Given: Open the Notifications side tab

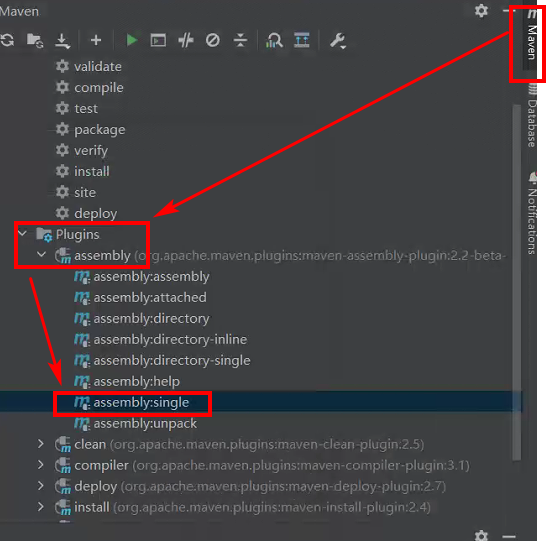Looking at the screenshot, I should point(532,213).
